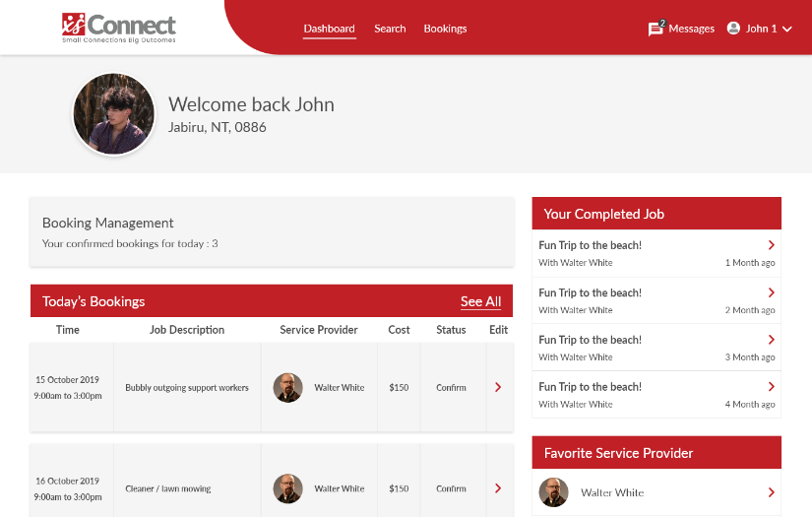Click the Status column header
Image resolution: width=812 pixels, height=517 pixels.
451,330
